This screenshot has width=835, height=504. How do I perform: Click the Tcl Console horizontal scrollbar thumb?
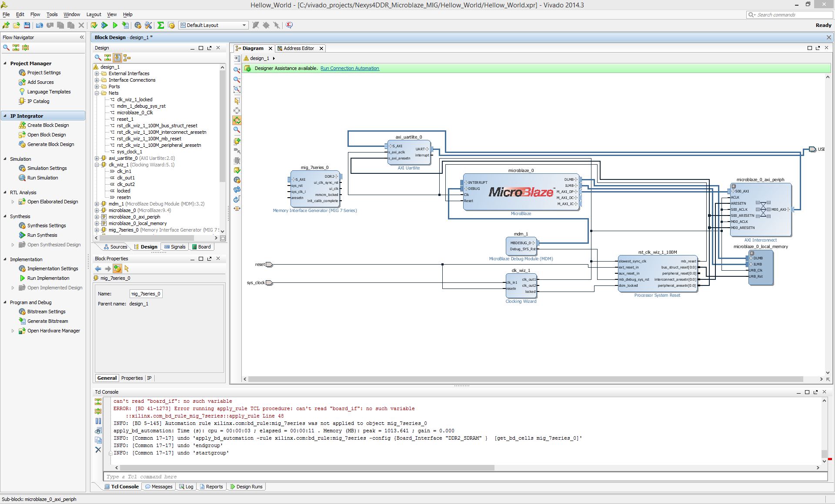pyautogui.click(x=307, y=468)
